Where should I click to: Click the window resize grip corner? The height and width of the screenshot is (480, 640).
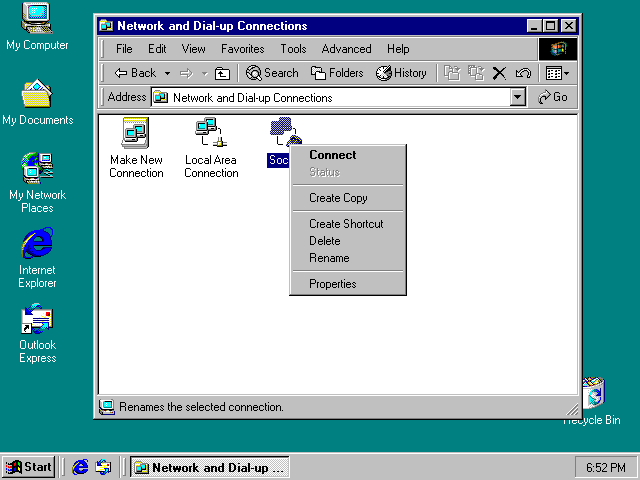tap(572, 410)
